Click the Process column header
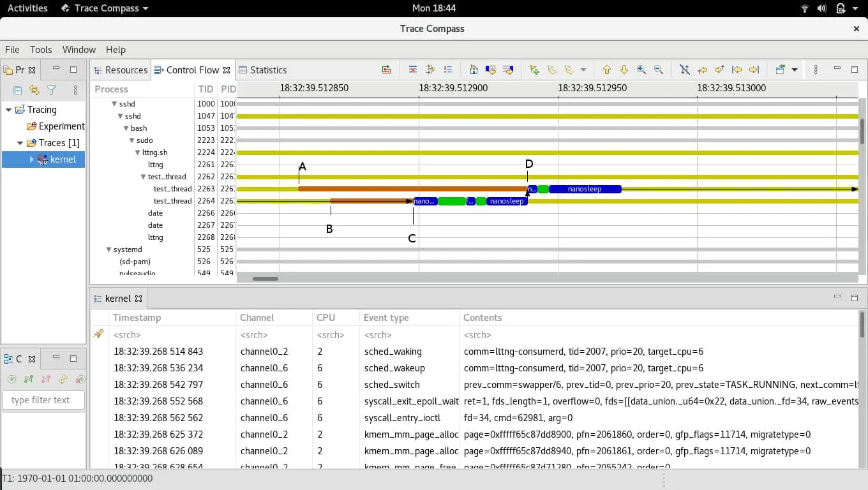Screen dimensions: 868x490 142,89
